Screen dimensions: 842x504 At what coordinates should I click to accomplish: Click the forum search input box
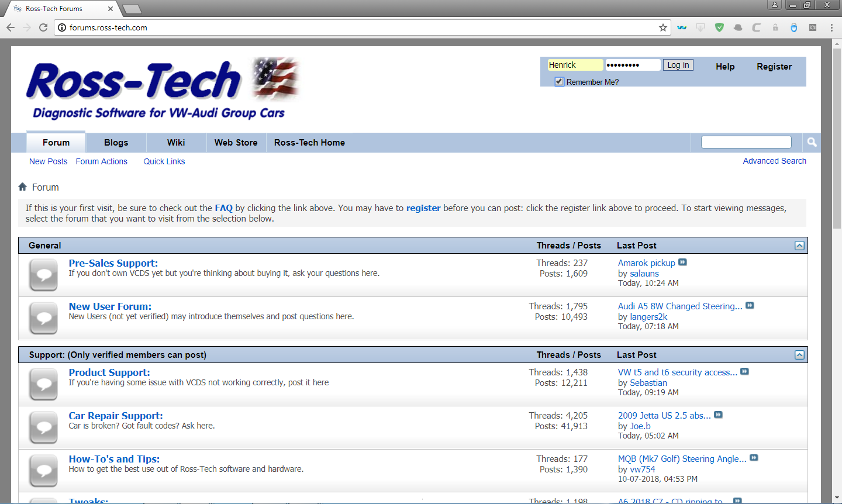point(746,142)
